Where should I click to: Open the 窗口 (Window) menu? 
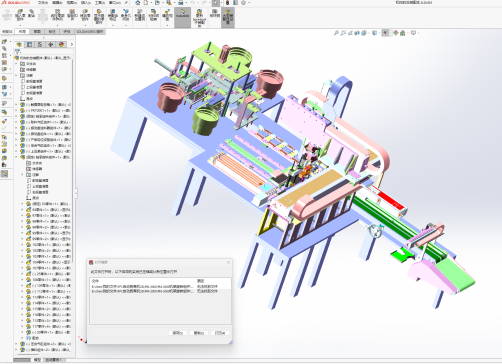click(x=115, y=3)
